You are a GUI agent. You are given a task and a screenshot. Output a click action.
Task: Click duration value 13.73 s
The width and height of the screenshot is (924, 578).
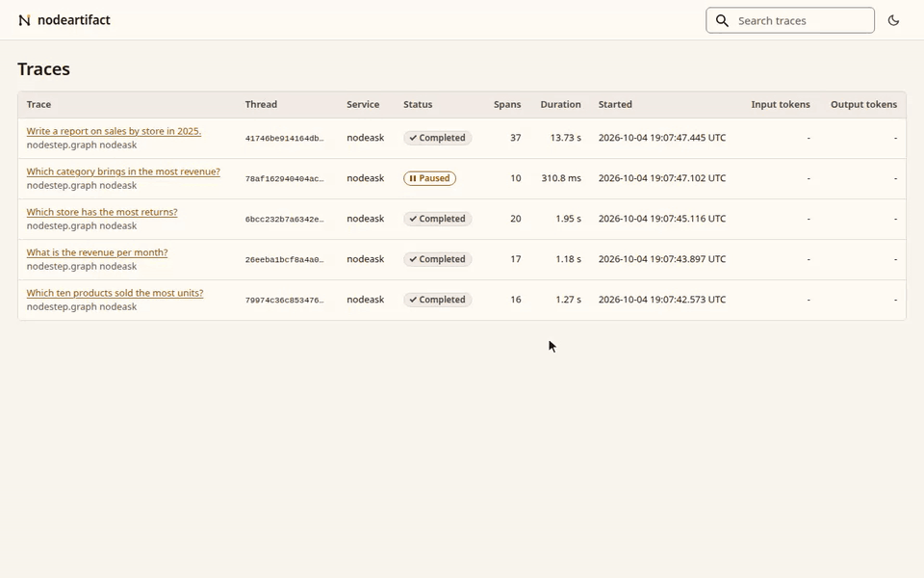(566, 138)
